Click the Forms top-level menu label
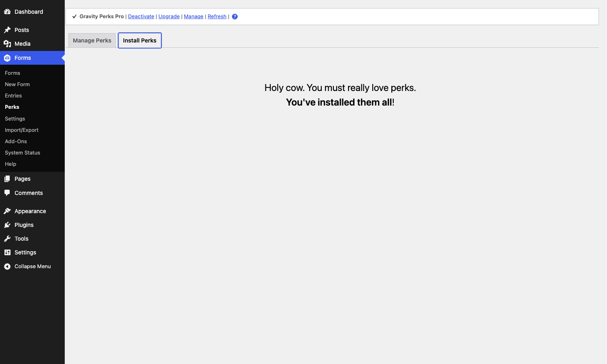The image size is (607, 364). coord(23,58)
